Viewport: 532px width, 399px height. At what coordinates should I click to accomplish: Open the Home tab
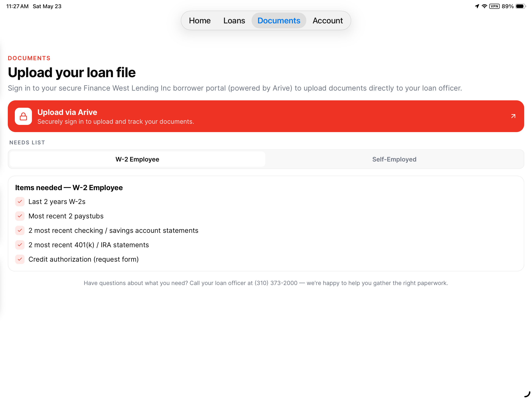pos(200,20)
